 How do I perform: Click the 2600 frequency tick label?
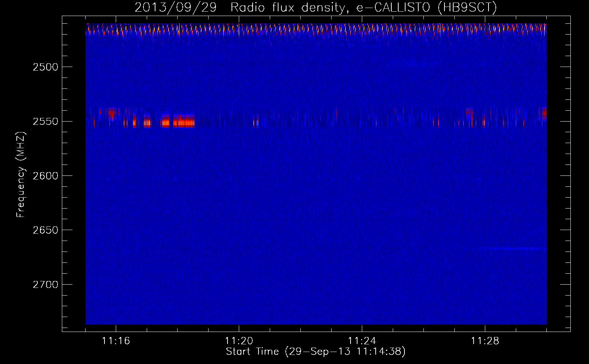46,176
